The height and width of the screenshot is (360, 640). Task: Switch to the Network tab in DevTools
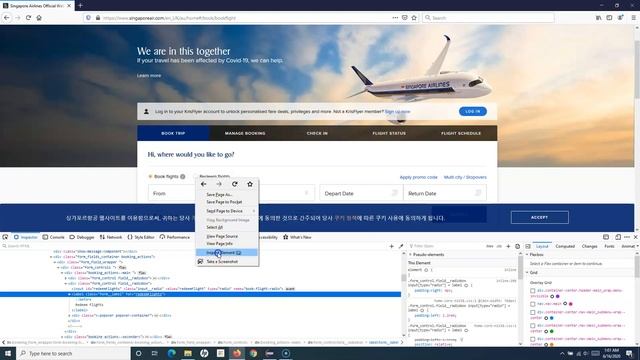coord(111,237)
